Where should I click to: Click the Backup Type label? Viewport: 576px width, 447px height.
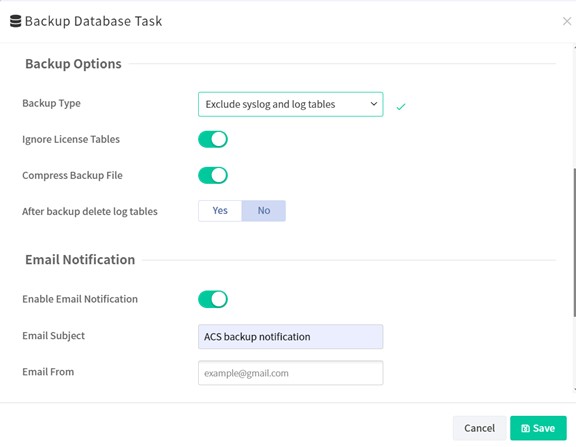click(51, 103)
